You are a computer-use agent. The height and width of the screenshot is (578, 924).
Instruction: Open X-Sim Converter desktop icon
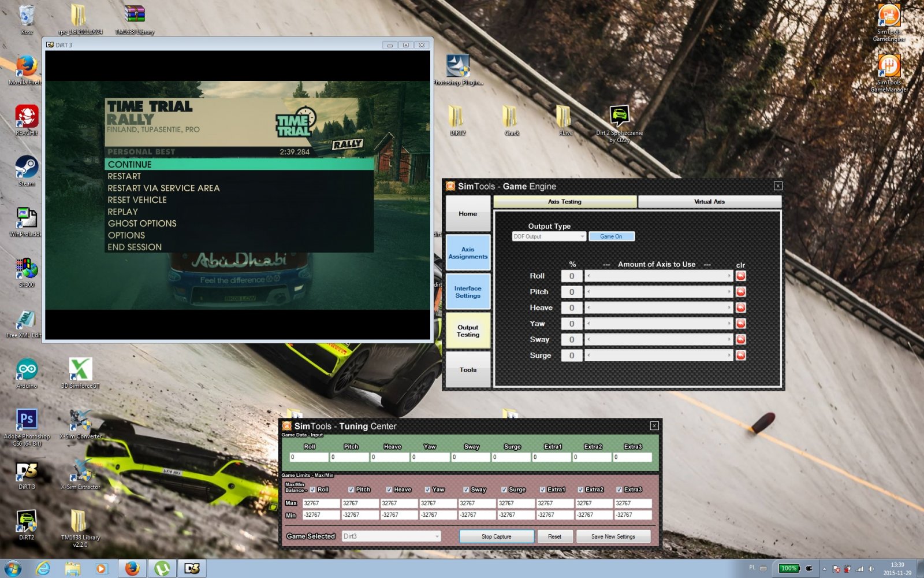81,424
